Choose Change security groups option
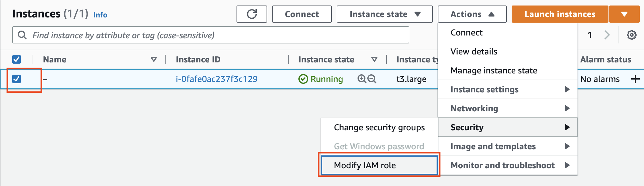Viewport: 644px width, 186px height. [x=379, y=127]
